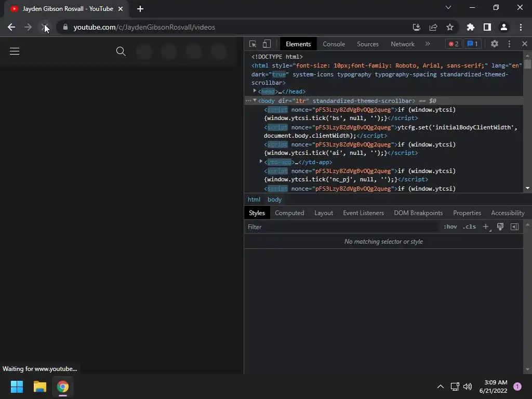Open the DOM Breakpoints tab
Screen dimensions: 532x399
[x=418, y=213]
